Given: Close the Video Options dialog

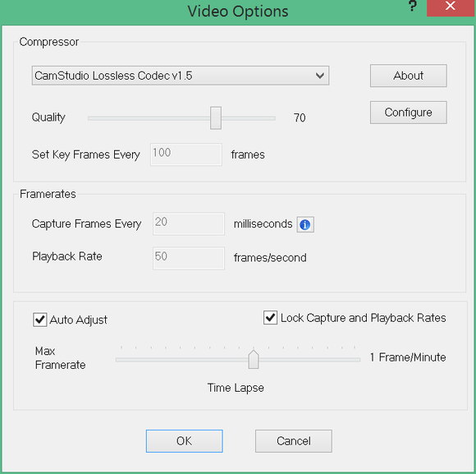Looking at the screenshot, I should [x=451, y=7].
